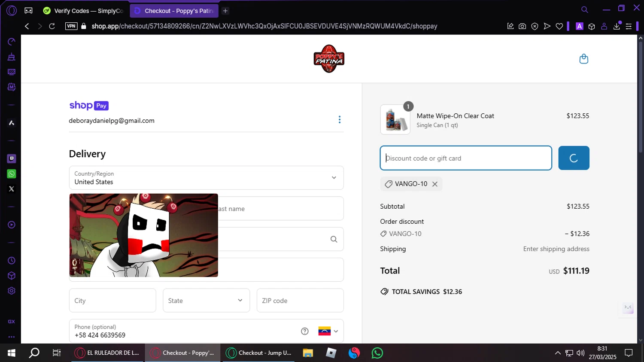Click the Poppy's Patina store logo
This screenshot has height=362, width=644.
(329, 59)
